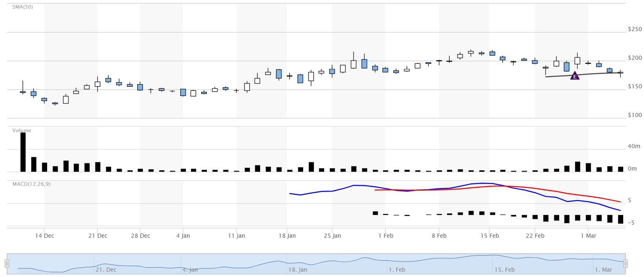Click the 14 Dec date axis label
This screenshot has width=644, height=277.
coord(45,236)
